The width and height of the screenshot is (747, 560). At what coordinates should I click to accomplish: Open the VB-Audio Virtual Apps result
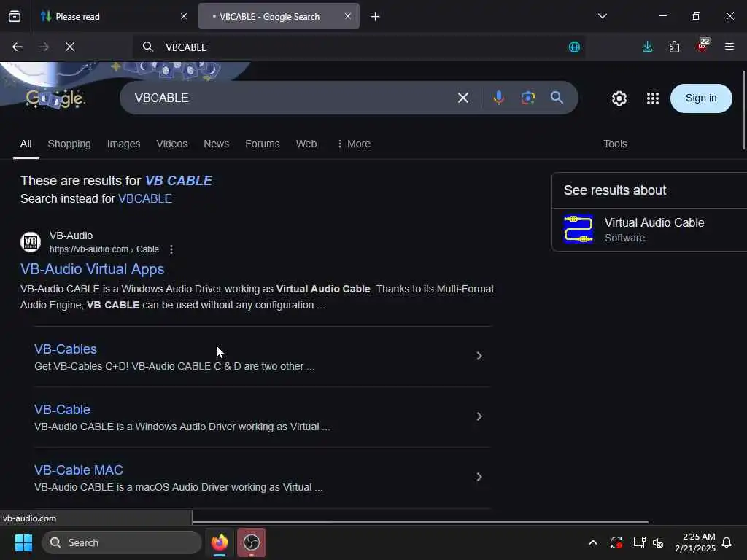click(93, 269)
